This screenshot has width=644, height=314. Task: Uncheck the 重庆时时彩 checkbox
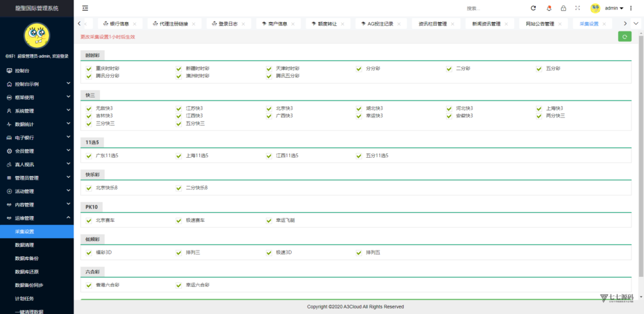click(89, 68)
